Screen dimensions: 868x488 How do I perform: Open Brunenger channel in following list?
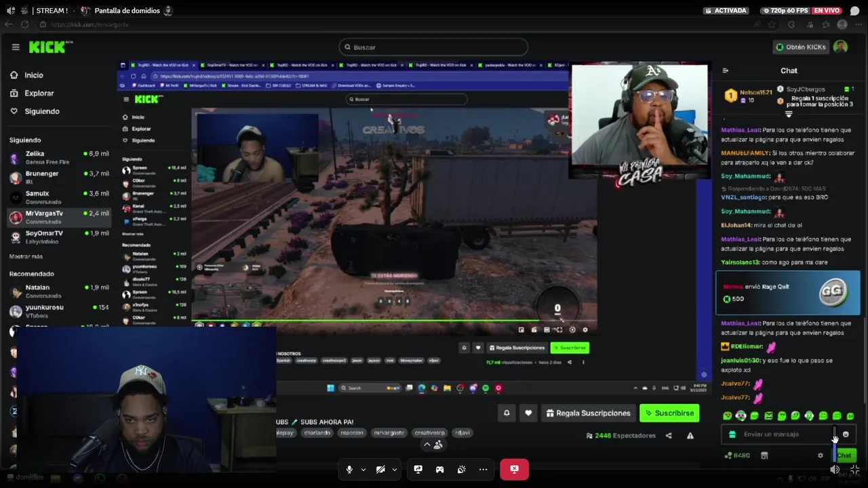pos(60,177)
